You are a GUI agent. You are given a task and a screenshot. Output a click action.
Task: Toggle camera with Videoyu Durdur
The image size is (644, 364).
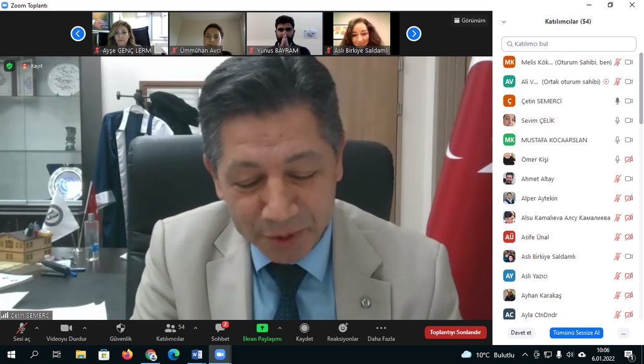tap(66, 329)
